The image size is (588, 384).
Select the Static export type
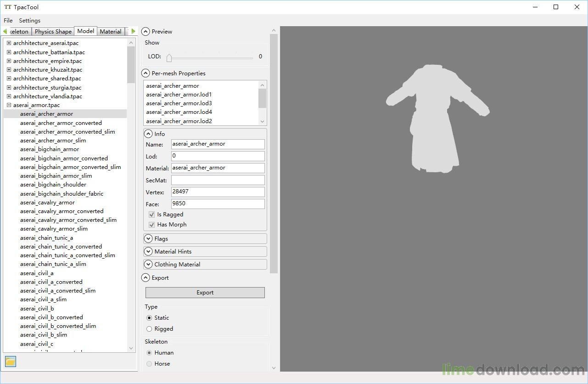pos(149,318)
